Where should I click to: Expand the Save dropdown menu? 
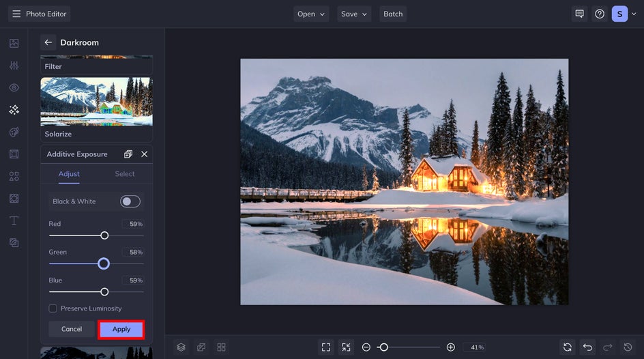353,14
